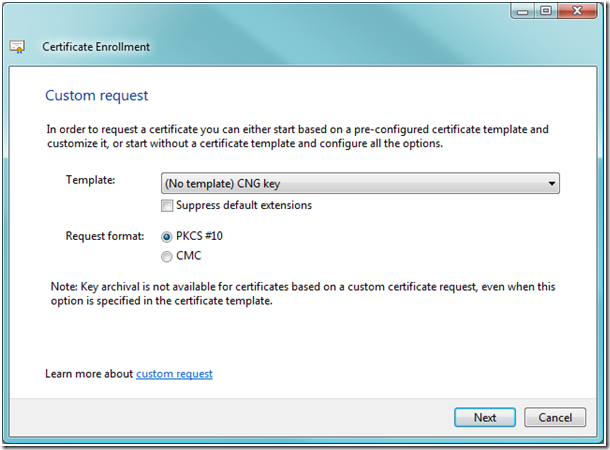
Task: Click the CMC label text
Action: coord(189,256)
